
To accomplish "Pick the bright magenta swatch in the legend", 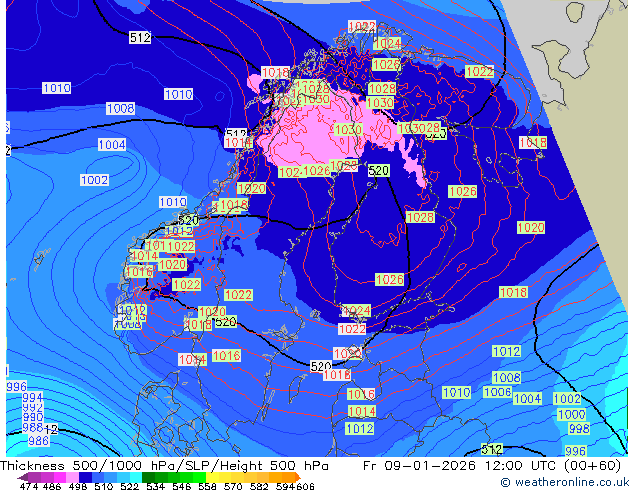I will pos(60,477).
